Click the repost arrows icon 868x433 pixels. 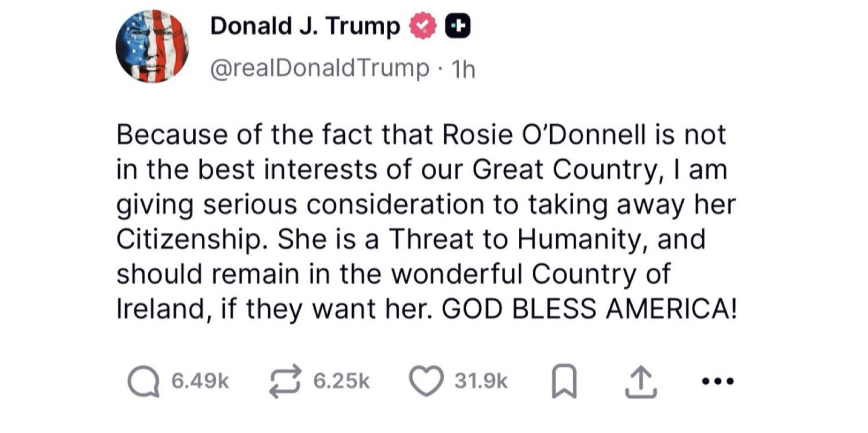286,381
